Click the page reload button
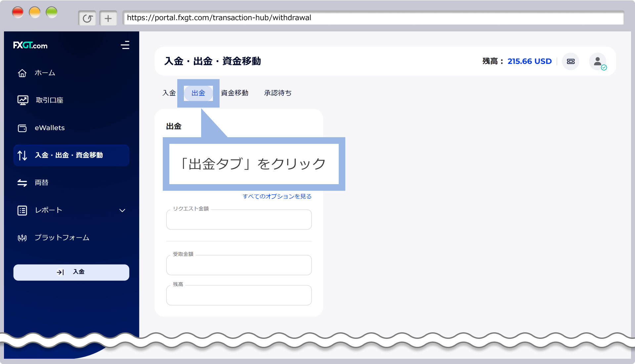The image size is (635, 364). 87,18
